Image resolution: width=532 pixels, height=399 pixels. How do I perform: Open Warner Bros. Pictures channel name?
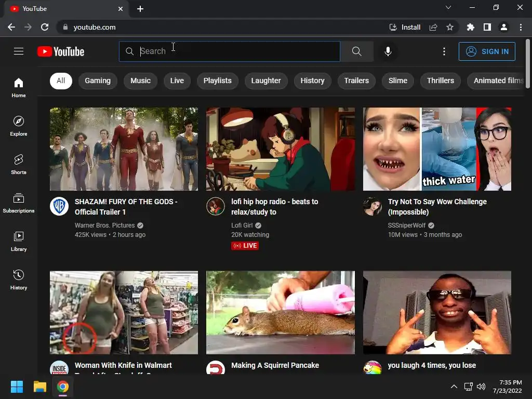104,225
